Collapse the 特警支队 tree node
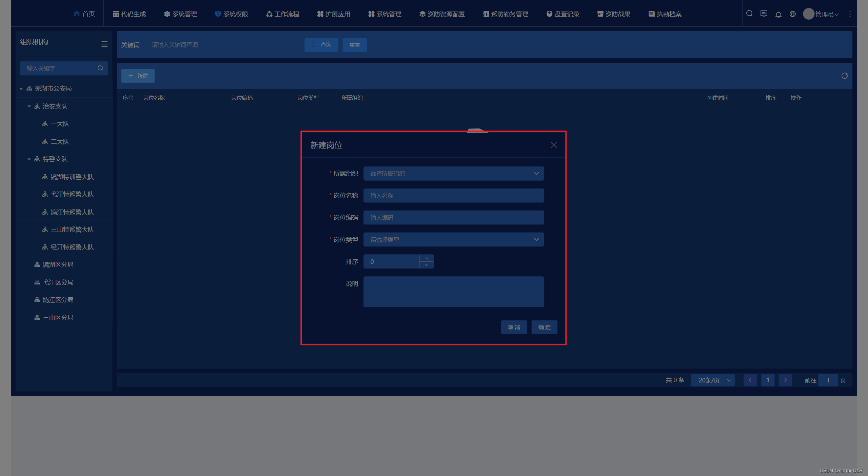868x476 pixels. (x=29, y=159)
